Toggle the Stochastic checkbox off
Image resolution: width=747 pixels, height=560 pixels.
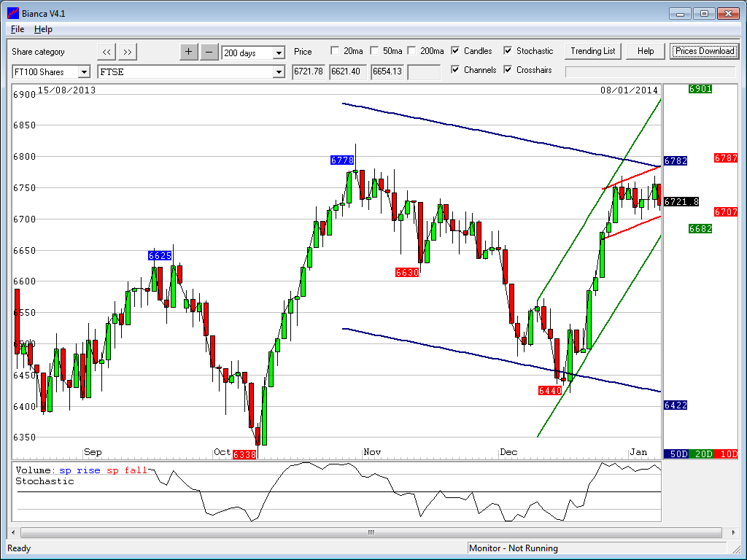508,51
